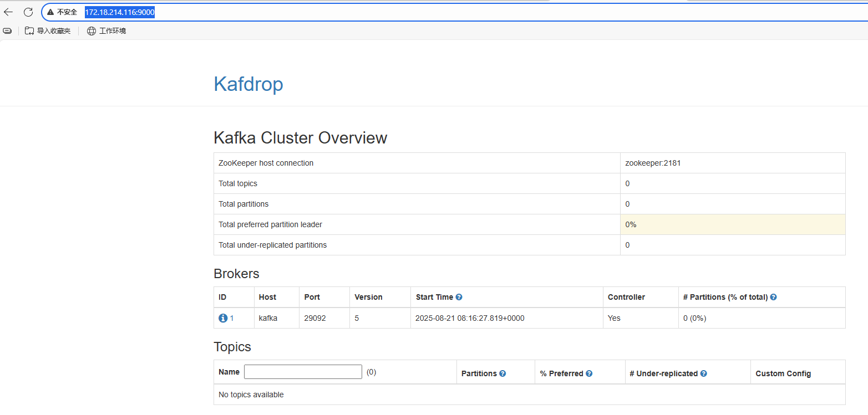Open the Kafdrop home heading link

point(248,84)
